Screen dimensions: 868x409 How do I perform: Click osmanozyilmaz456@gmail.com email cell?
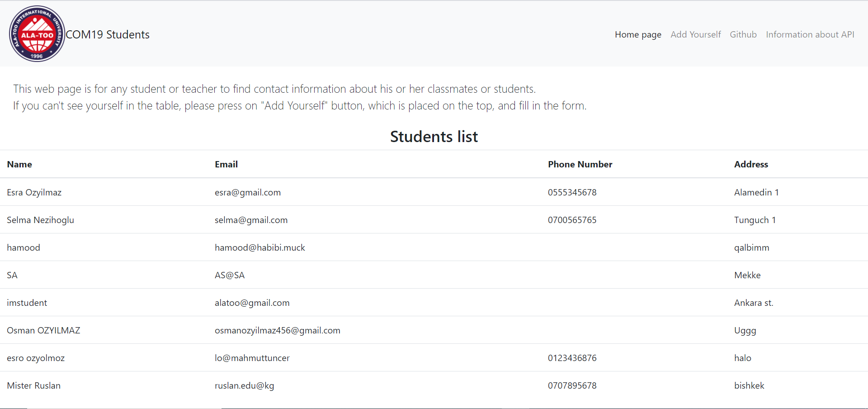point(277,331)
